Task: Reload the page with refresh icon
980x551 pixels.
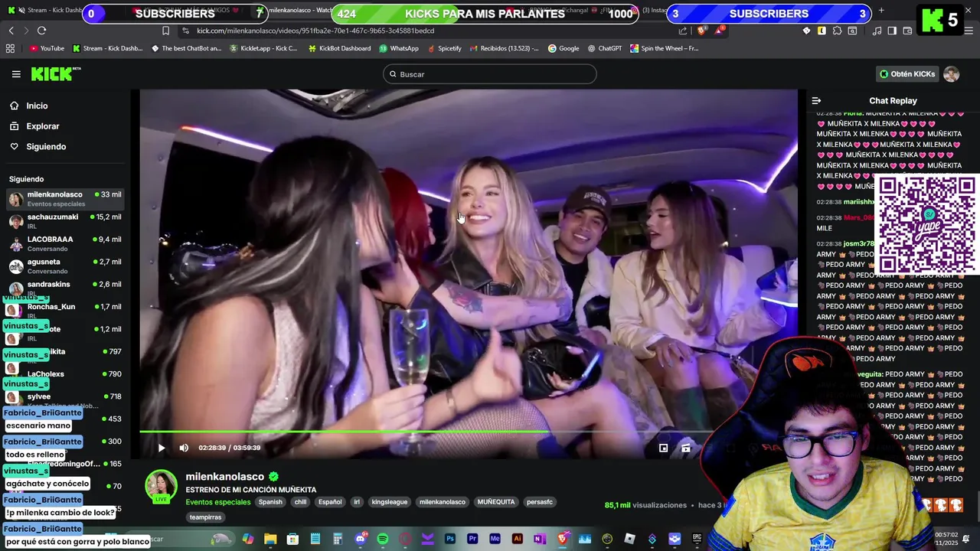Action: [41, 31]
